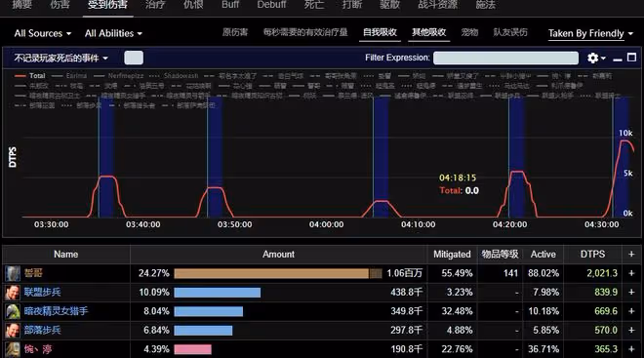The height and width of the screenshot is (358, 644).
Task: Toggle the 宠物 option
Action: click(x=469, y=32)
